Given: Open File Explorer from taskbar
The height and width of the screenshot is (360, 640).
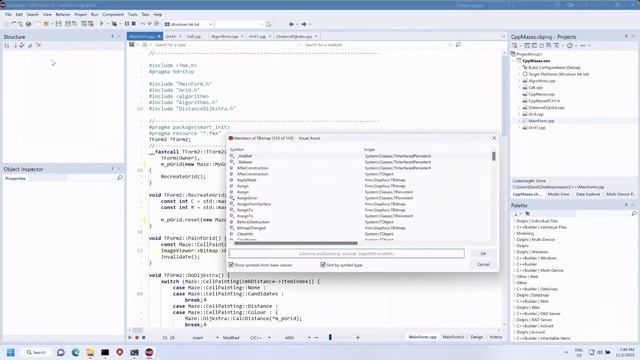Looking at the screenshot, I should [90, 352].
